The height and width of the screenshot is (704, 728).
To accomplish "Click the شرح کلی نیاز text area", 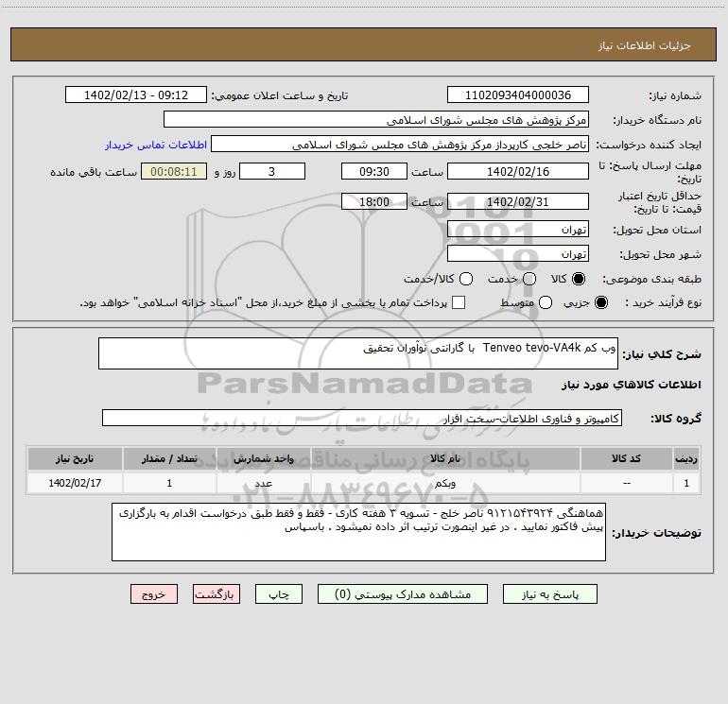I will point(358,353).
